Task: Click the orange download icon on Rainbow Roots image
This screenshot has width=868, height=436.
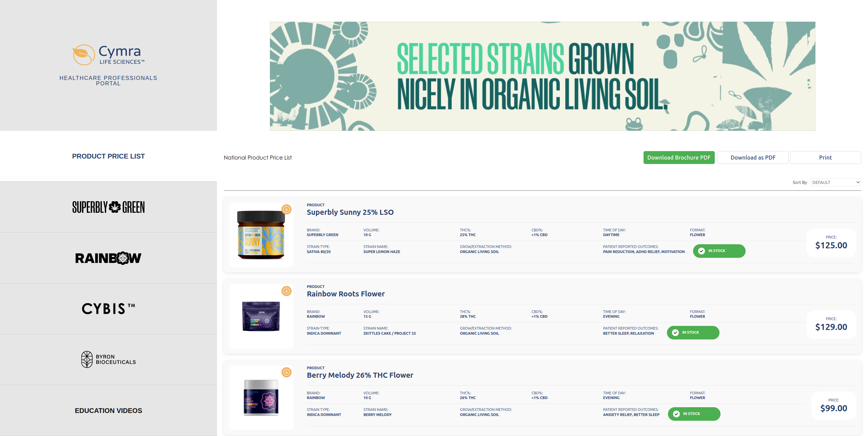Action: click(x=287, y=291)
